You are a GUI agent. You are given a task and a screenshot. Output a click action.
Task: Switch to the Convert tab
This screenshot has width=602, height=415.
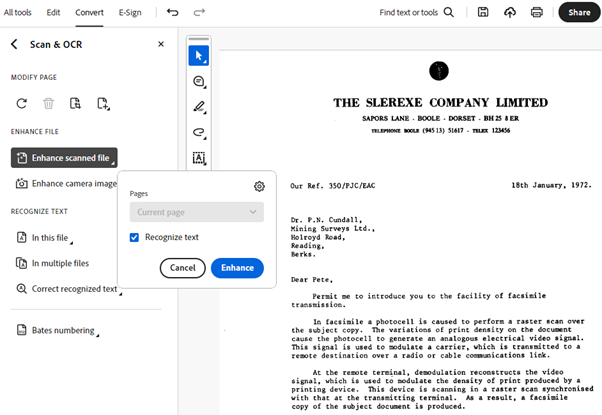coord(89,13)
